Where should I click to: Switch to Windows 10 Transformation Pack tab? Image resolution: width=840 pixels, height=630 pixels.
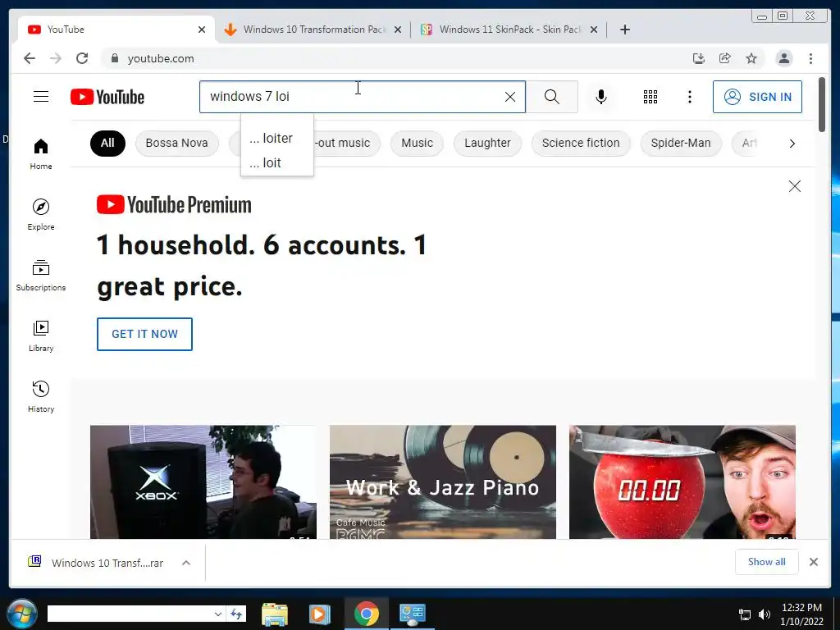pyautogui.click(x=314, y=30)
